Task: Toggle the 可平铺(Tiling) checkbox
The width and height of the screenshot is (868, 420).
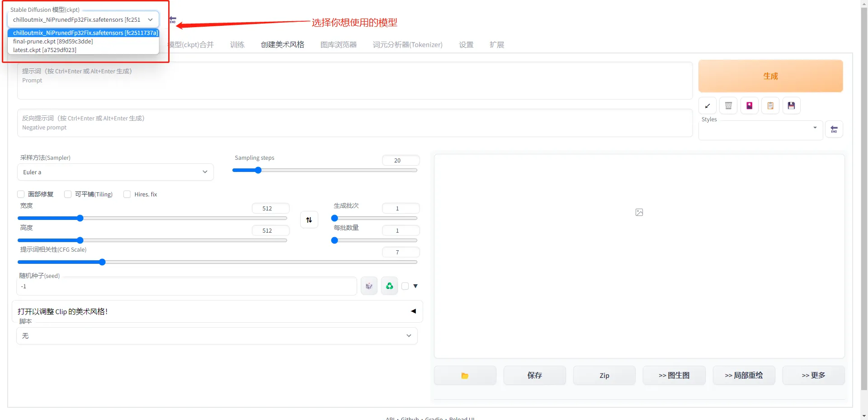Action: 68,194
